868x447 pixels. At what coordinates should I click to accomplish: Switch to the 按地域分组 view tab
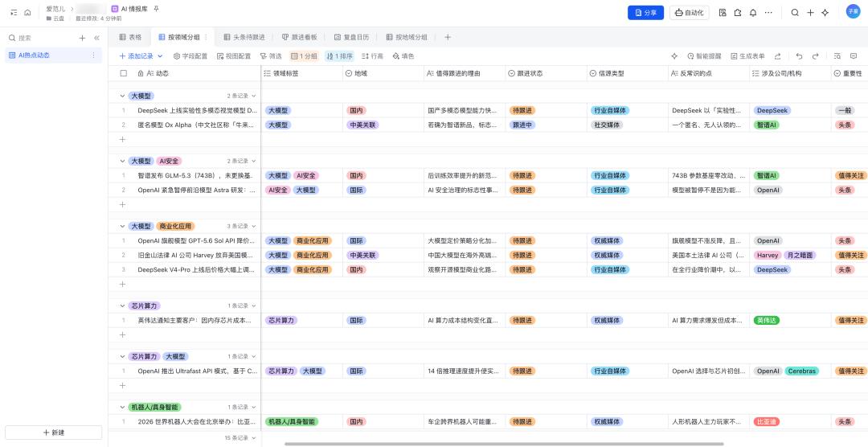coord(407,37)
